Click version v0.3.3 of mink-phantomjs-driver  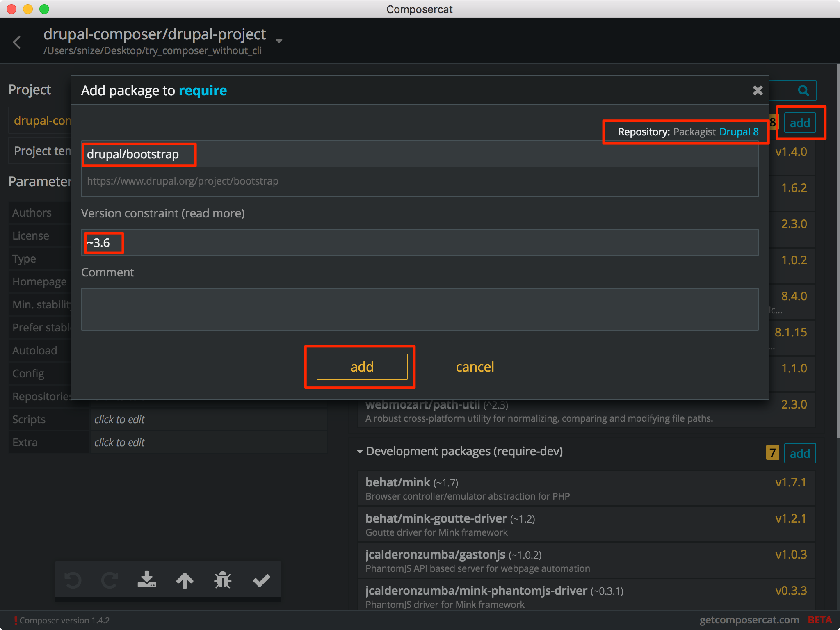point(791,591)
